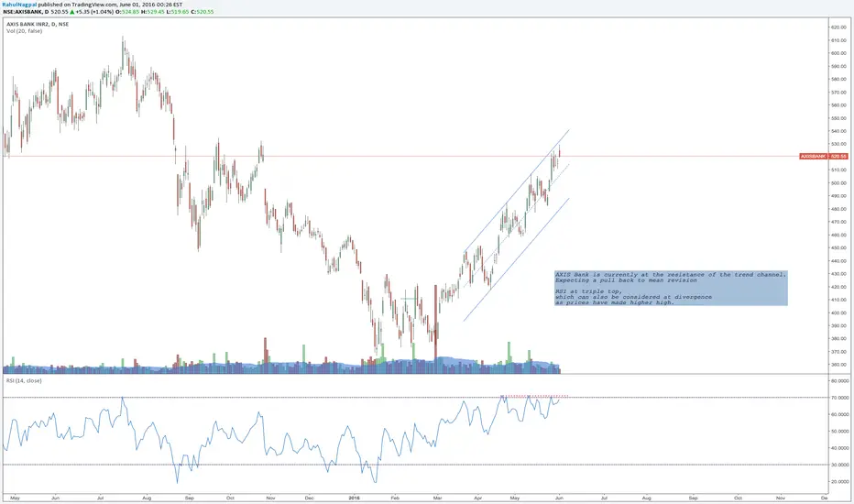Image resolution: width=854 pixels, height=504 pixels.
Task: Click the 560.00 price axis label
Action: tap(838, 105)
